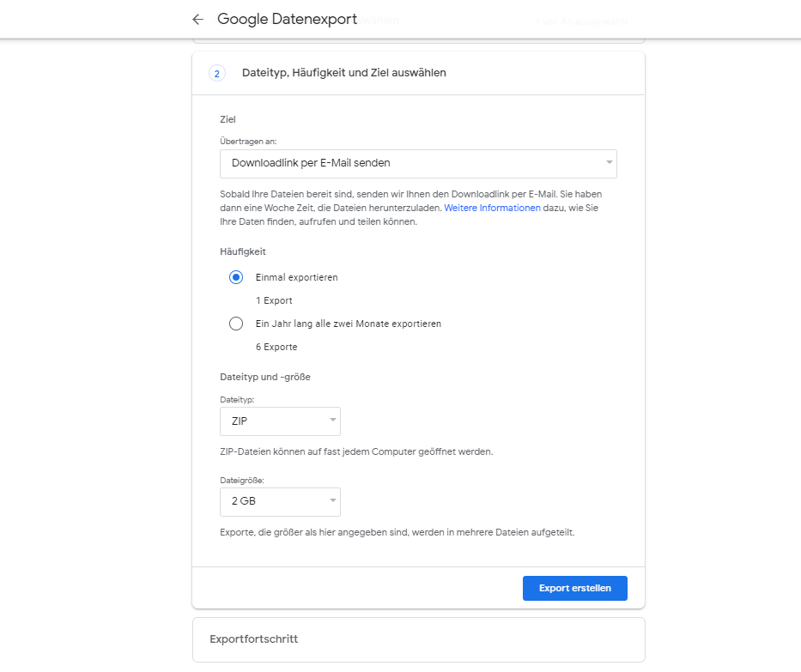801x672 pixels.
Task: Select the two-month export radio button
Action: [236, 324]
